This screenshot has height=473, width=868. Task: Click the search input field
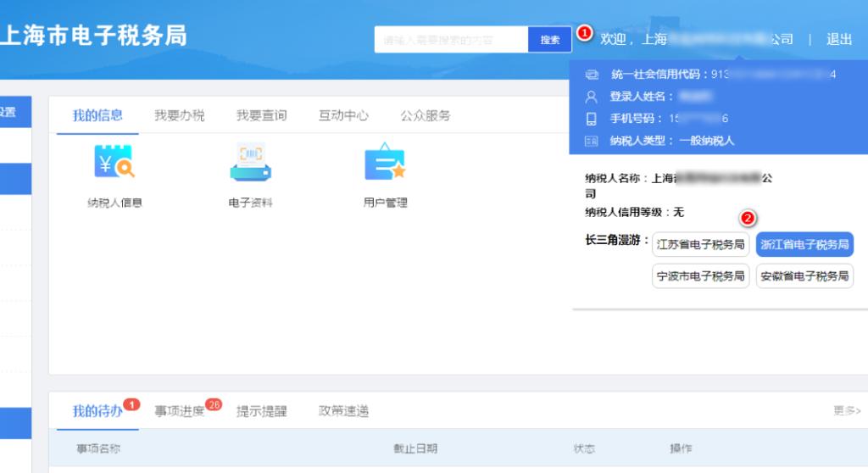(451, 40)
